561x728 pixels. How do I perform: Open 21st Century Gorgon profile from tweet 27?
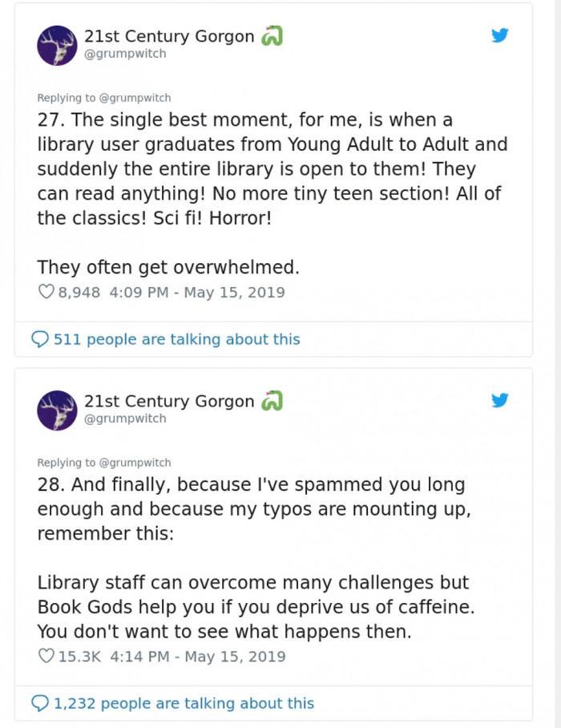point(169,36)
